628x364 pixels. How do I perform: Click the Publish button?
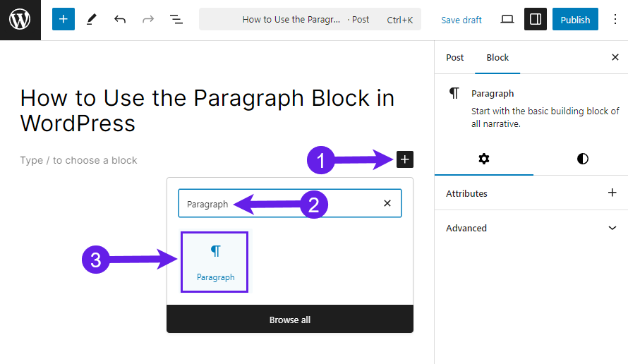coord(575,19)
